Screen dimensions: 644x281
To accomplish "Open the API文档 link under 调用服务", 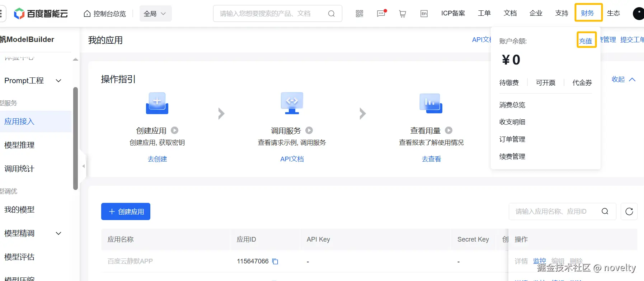I will click(x=292, y=159).
